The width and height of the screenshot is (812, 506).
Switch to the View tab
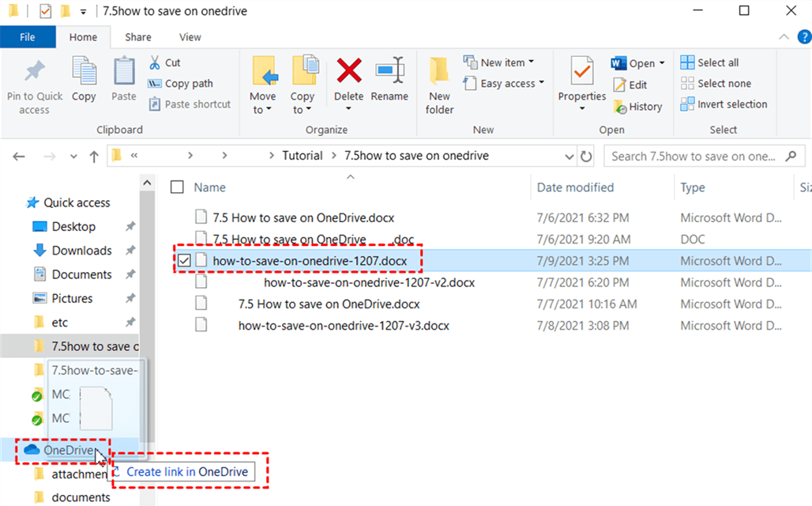tap(190, 37)
